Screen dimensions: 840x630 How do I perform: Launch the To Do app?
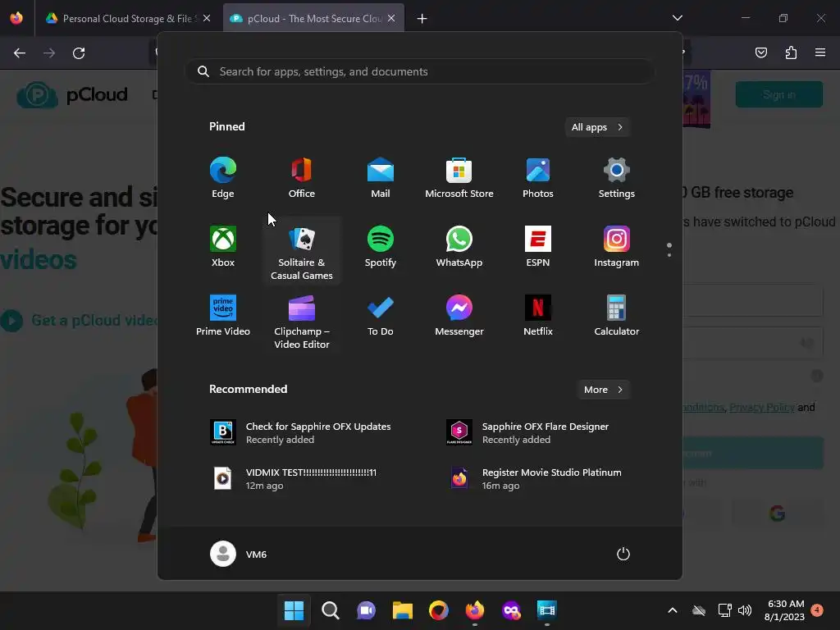pos(381,316)
